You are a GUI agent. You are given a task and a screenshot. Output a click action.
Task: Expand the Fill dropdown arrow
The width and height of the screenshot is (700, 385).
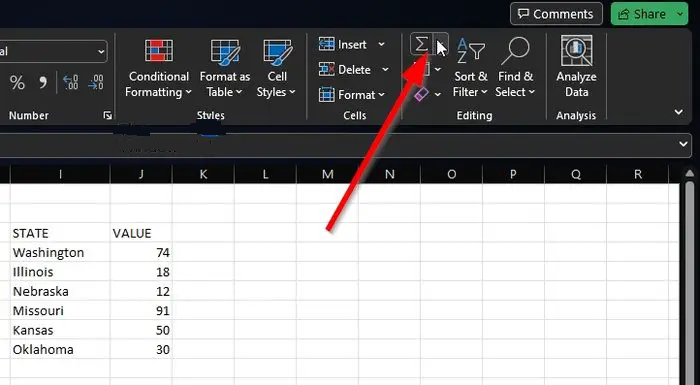(x=438, y=69)
